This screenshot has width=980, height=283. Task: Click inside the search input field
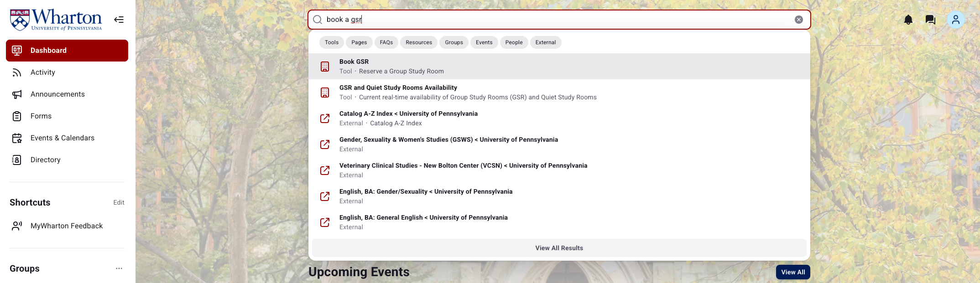click(559, 20)
